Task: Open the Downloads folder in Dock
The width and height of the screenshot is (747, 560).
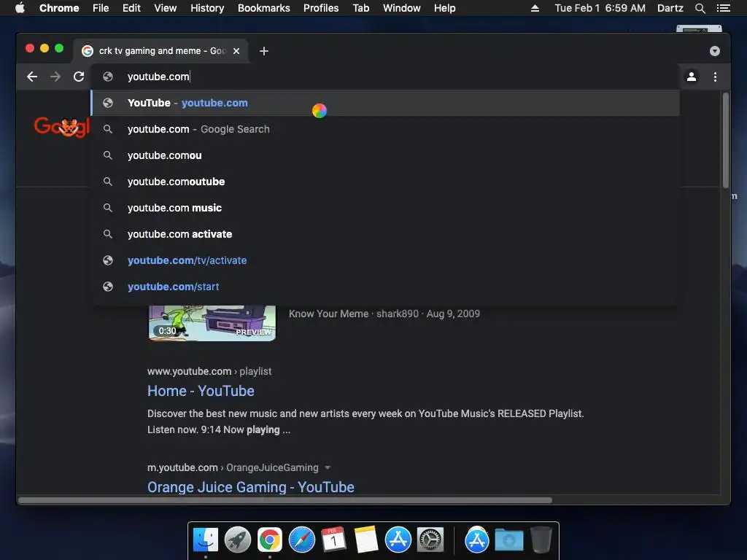Action: coord(508,540)
